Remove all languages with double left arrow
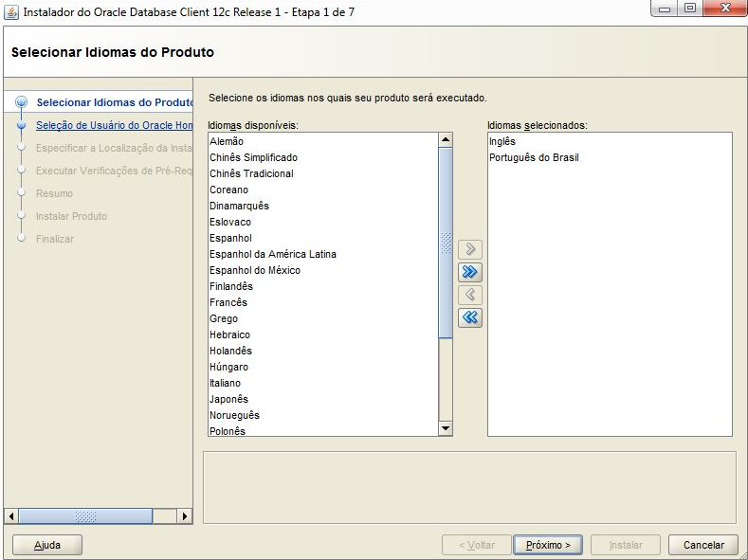This screenshot has height=560, width=748. pyautogui.click(x=470, y=317)
